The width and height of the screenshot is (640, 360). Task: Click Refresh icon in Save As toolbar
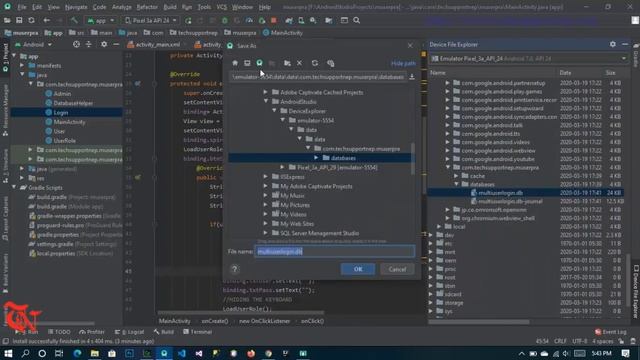pos(315,63)
